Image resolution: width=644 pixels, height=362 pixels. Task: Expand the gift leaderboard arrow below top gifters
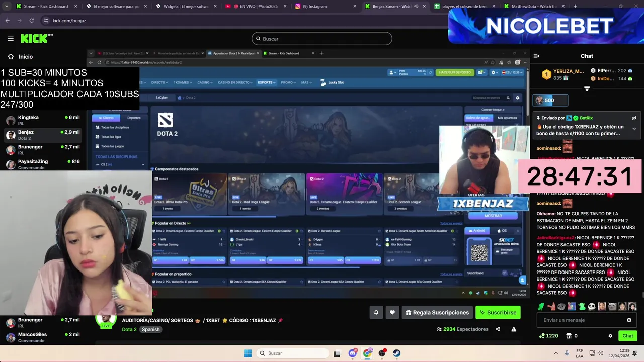pos(587,88)
